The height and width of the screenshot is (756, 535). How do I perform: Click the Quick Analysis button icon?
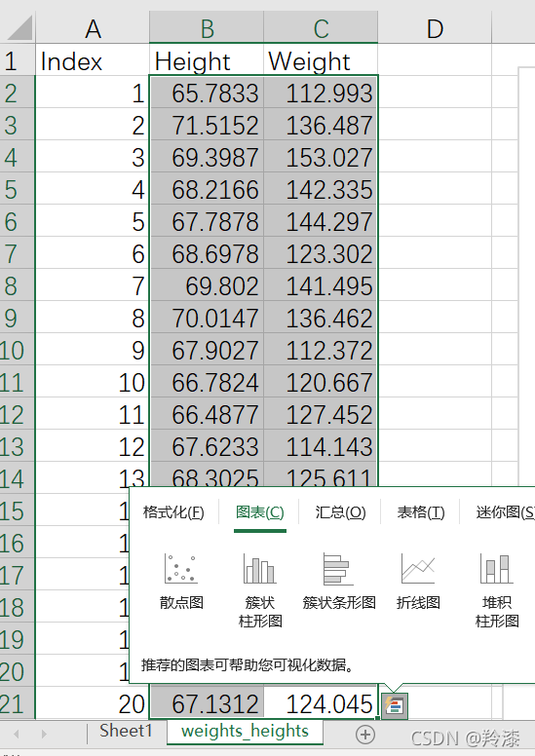(395, 706)
